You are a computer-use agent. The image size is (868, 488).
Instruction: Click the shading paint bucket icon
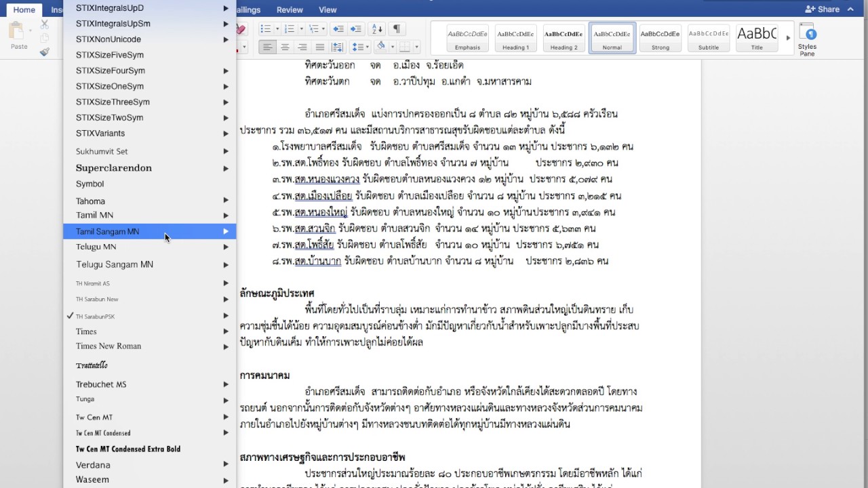380,47
